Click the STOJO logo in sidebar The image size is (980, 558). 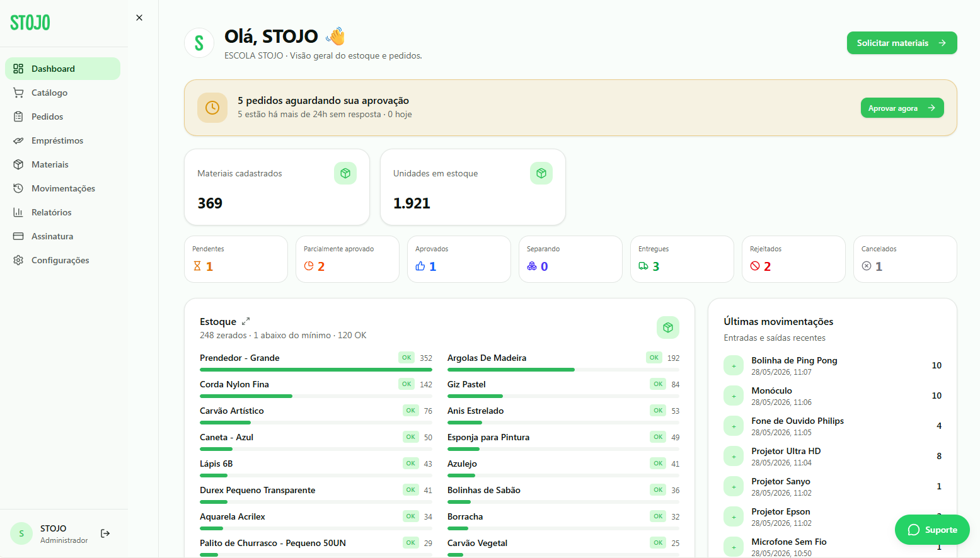pyautogui.click(x=30, y=23)
